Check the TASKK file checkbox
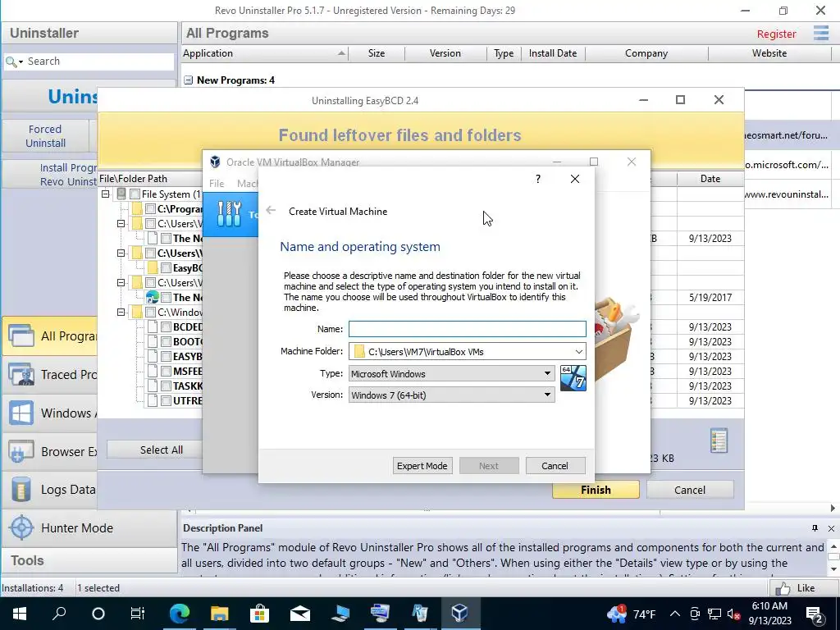This screenshot has width=840, height=630. coord(166,386)
